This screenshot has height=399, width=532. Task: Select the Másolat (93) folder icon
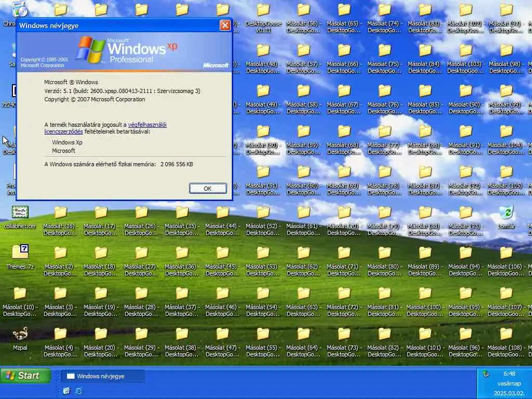point(466,212)
